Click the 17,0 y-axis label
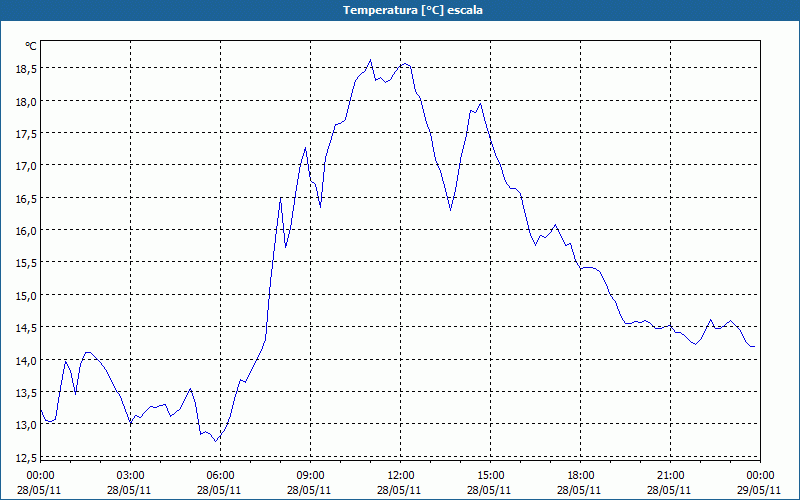 (26, 166)
